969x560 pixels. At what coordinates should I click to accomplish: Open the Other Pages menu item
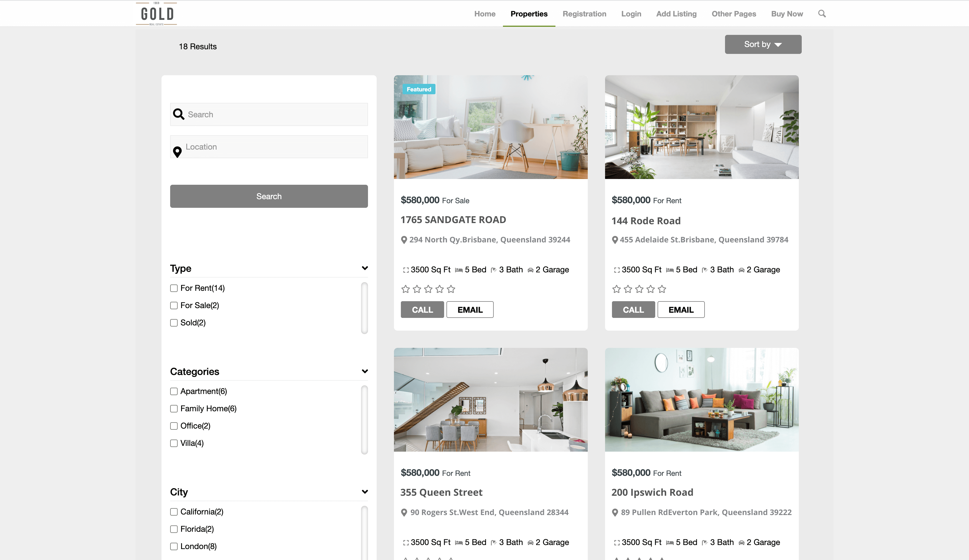pyautogui.click(x=733, y=14)
